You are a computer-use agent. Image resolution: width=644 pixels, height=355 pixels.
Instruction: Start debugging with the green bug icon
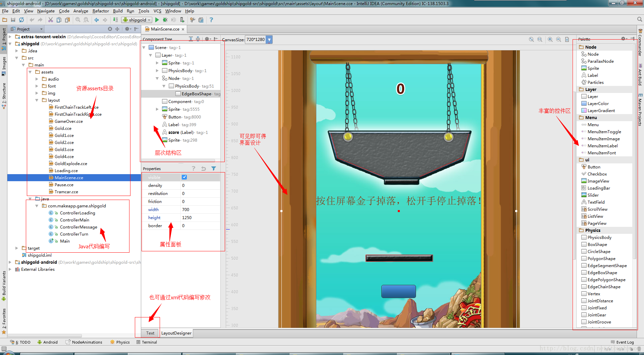coord(165,20)
